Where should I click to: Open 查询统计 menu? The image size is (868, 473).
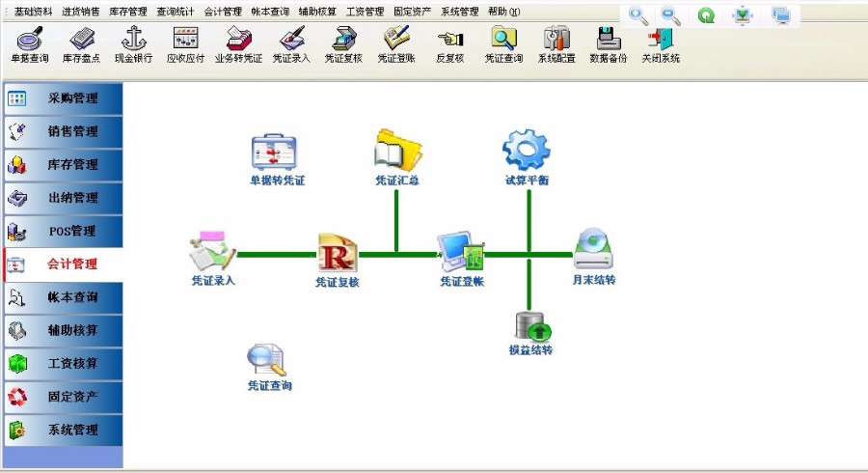pos(176,12)
